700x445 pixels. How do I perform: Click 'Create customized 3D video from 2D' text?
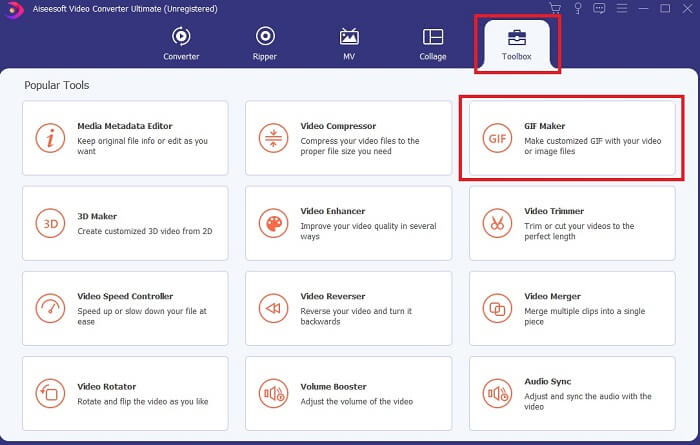[x=145, y=231]
